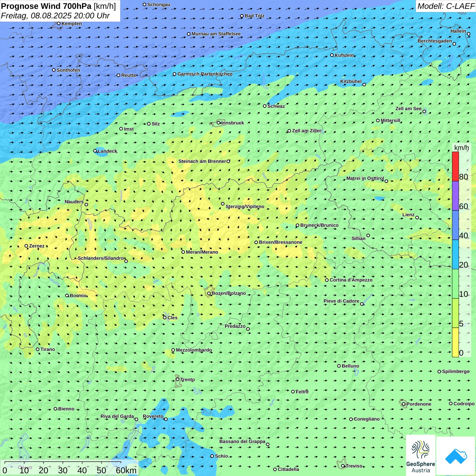This screenshot has width=476, height=476.
Task: Click the Innsbruck city marker circle
Action: [x=219, y=123]
